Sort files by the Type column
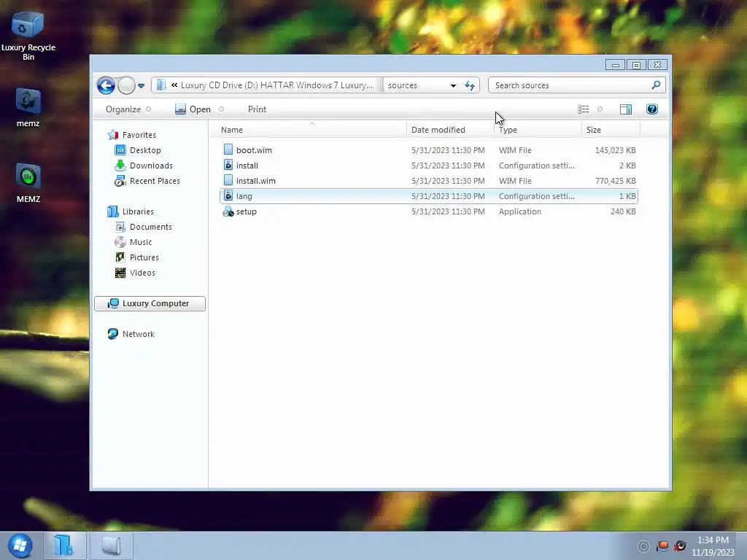 pos(538,130)
